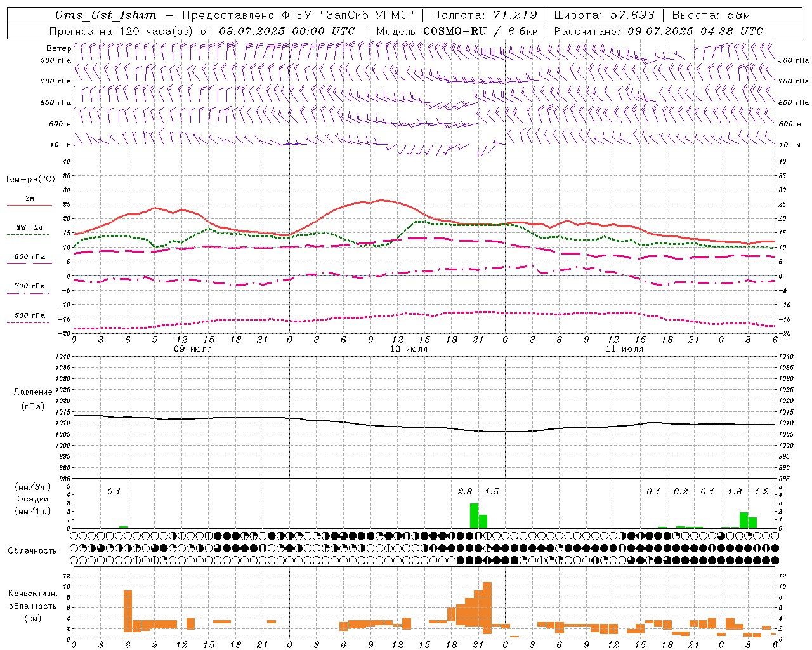Click the (мм/3ч.) precipitation unit label
This screenshot has height=650, width=812.
[33, 487]
